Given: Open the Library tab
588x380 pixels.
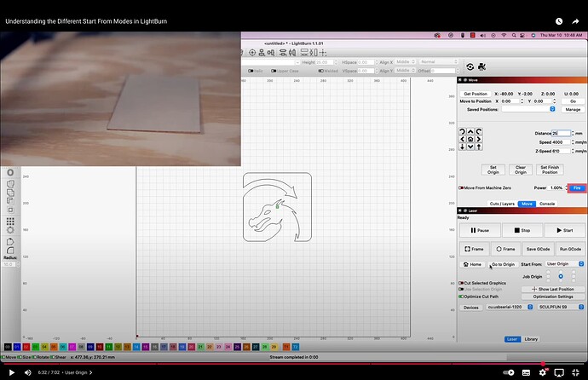Looking at the screenshot, I should point(531,339).
